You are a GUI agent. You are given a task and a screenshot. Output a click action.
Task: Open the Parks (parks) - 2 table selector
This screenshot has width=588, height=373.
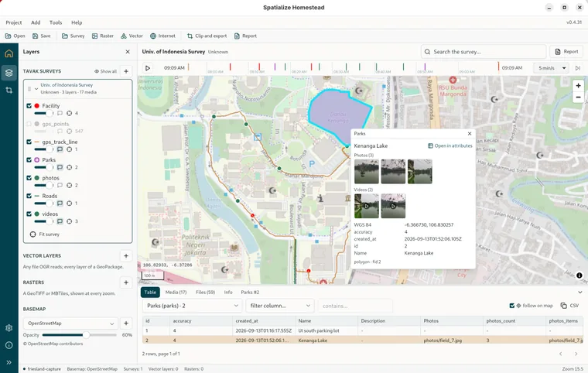pos(192,306)
